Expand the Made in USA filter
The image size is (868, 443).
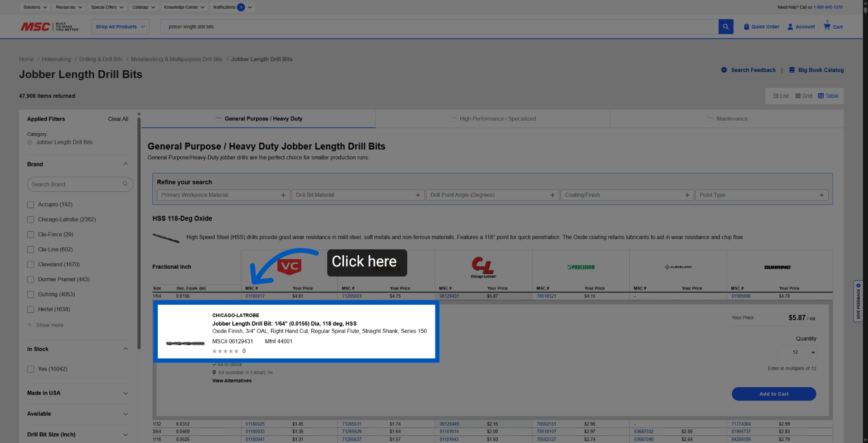click(x=125, y=393)
